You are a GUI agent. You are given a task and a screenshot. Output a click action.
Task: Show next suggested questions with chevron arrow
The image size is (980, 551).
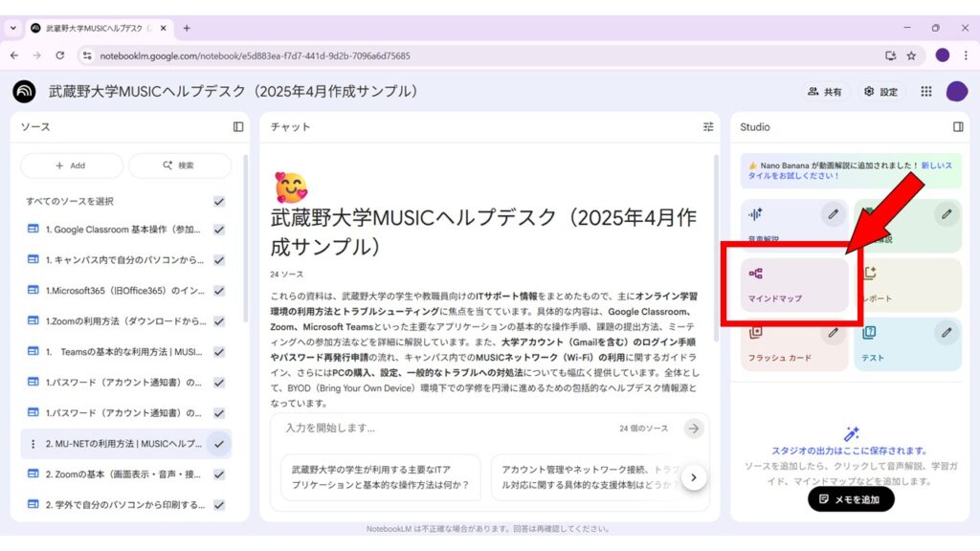[695, 476]
